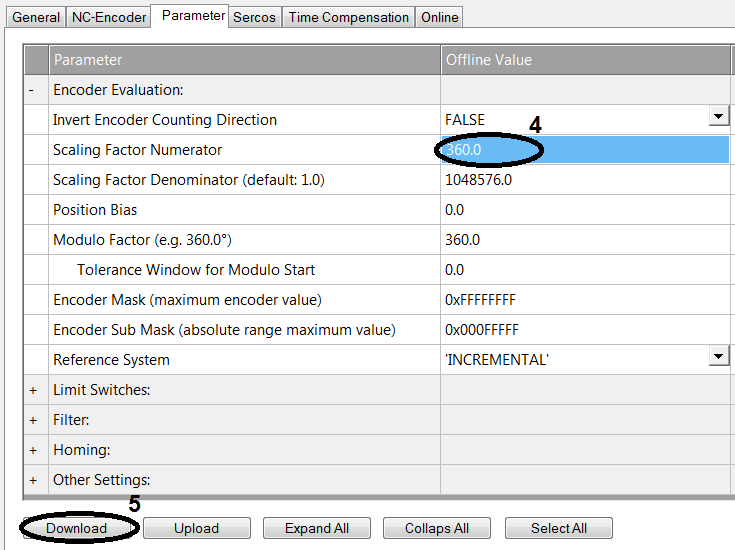Image resolution: width=735 pixels, height=550 pixels.
Task: Select the Position Bias row label
Action: 95,210
